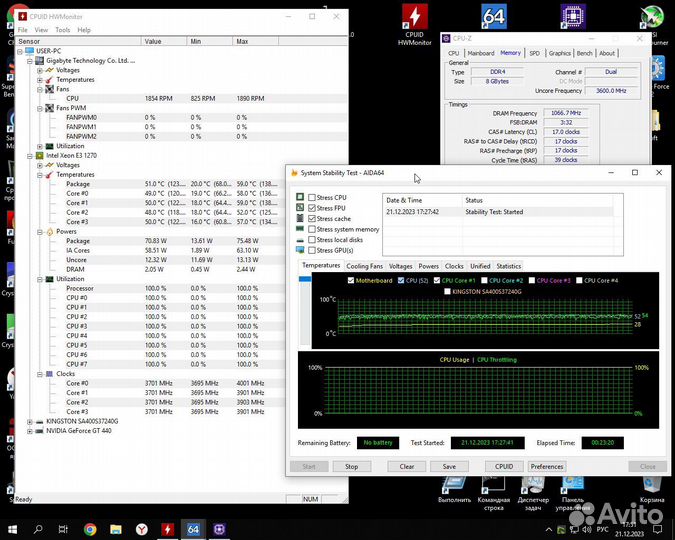Switch to CPU-Z Mainboard tab
675x540 pixels.
pyautogui.click(x=481, y=53)
